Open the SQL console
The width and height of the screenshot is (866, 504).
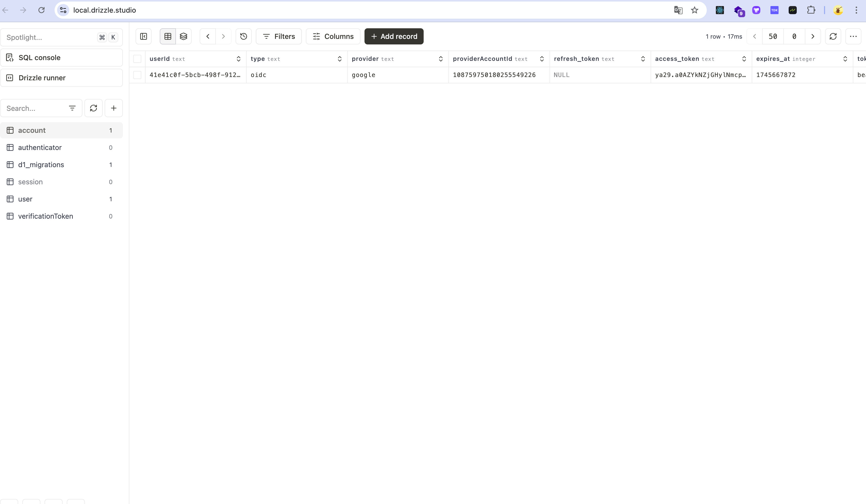(x=39, y=58)
